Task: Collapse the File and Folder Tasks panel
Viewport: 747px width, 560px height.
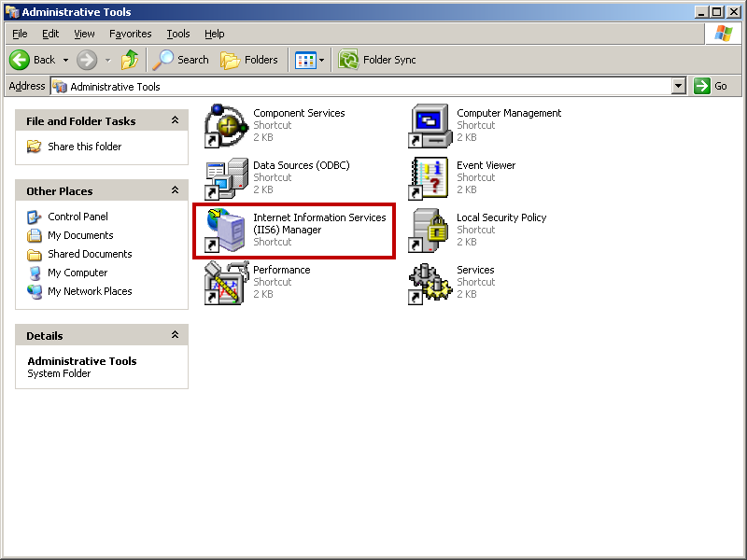Action: (x=175, y=120)
